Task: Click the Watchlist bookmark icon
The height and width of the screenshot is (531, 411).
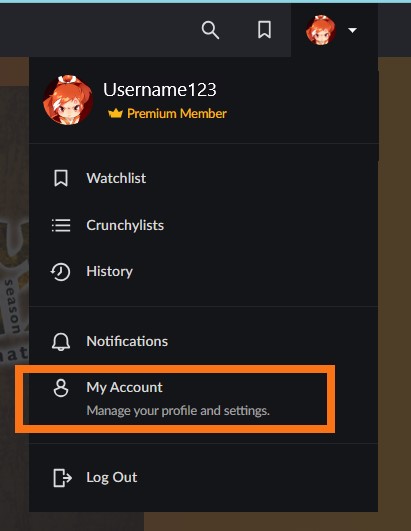Action: (61, 178)
